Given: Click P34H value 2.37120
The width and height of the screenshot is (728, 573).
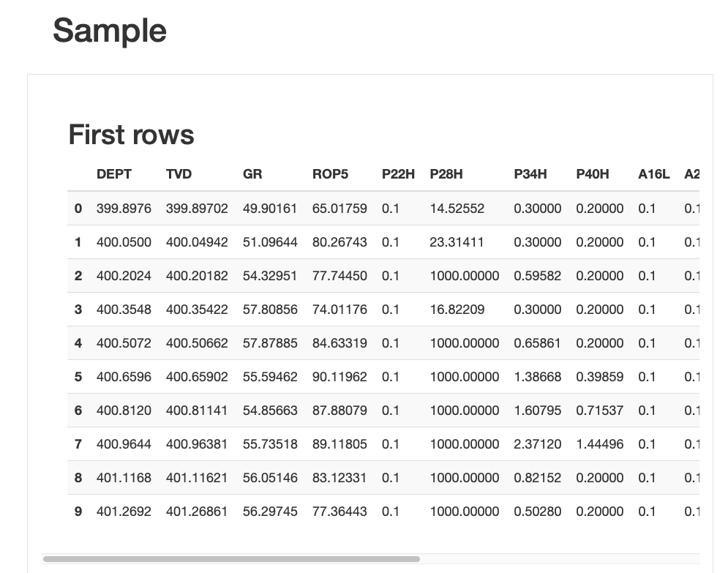Looking at the screenshot, I should click(x=538, y=444).
